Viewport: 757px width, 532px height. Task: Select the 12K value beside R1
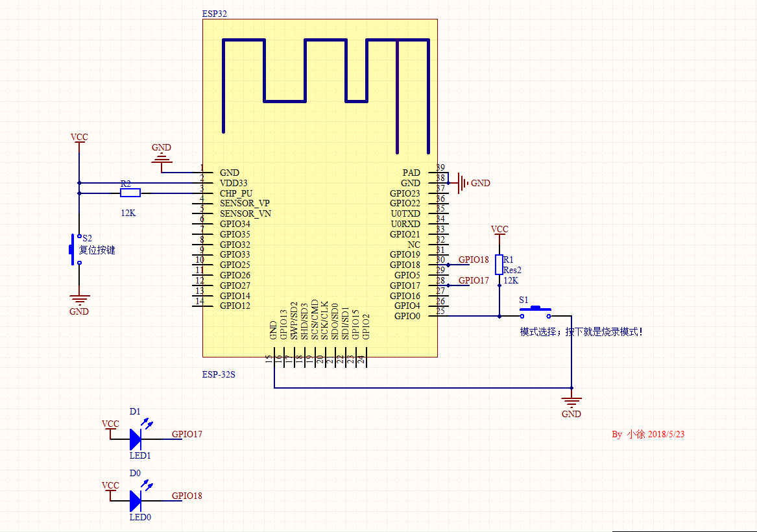[511, 280]
